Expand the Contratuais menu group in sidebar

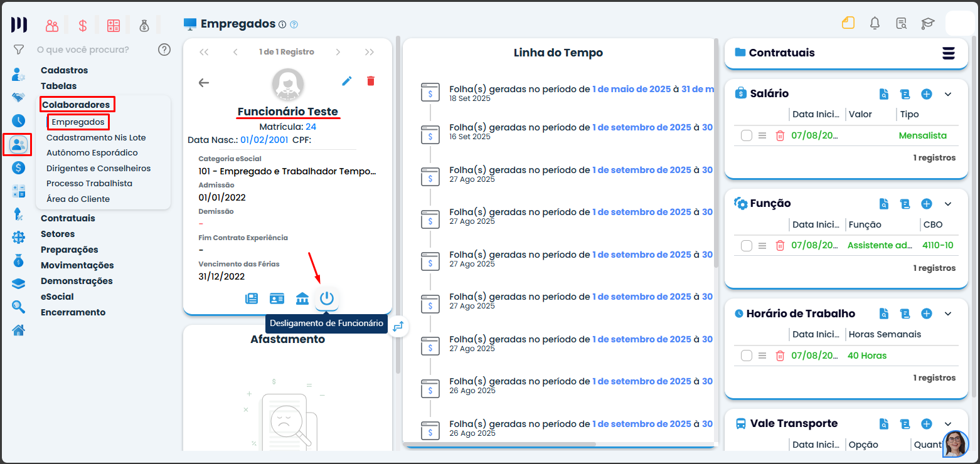pos(68,218)
